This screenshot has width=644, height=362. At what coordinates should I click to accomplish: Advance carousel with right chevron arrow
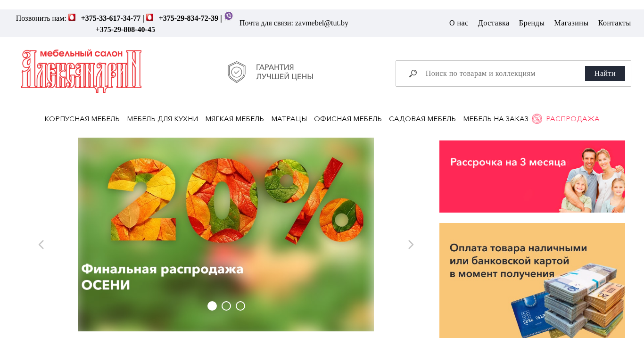click(411, 245)
